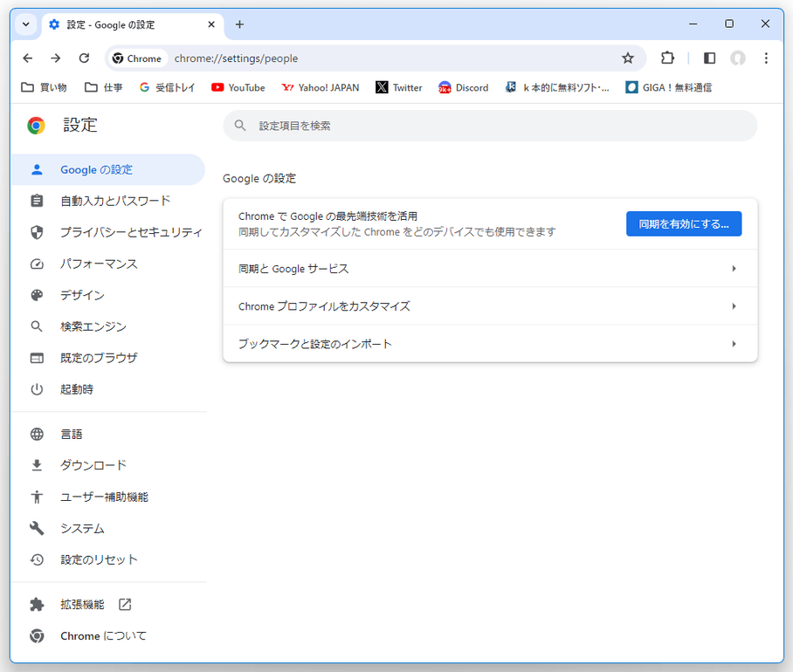The height and width of the screenshot is (672, 793).
Task: Click the Chrome site info chip in address bar
Action: pyautogui.click(x=136, y=58)
